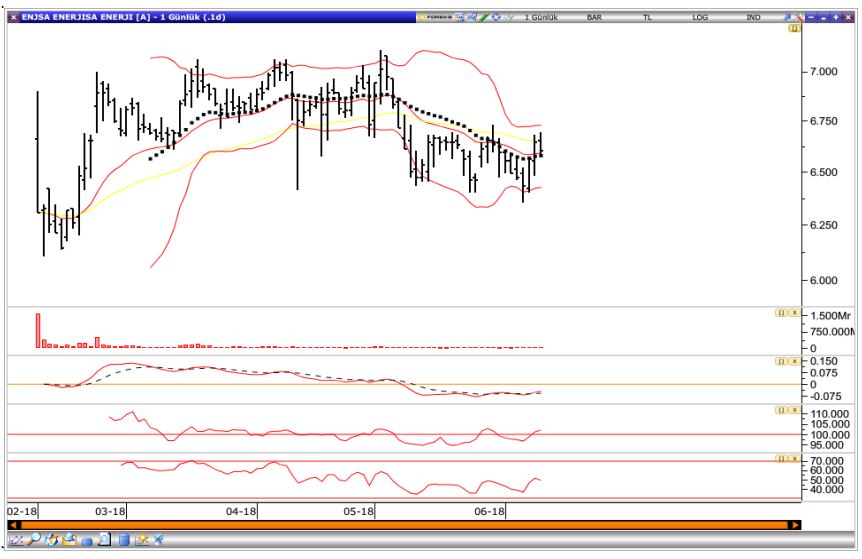
Task: Click the 40.000 RSI axis label
Action: coord(827,490)
